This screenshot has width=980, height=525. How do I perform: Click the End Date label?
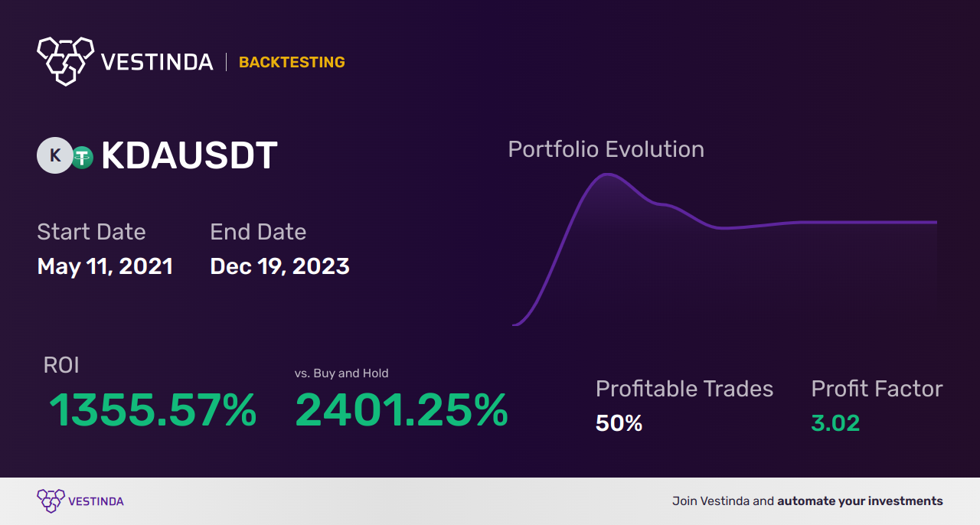[258, 232]
